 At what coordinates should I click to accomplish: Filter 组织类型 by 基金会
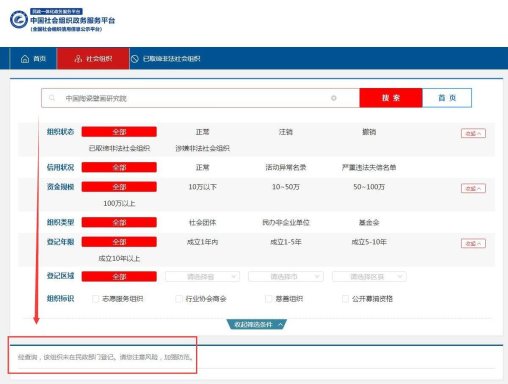pyautogui.click(x=369, y=222)
